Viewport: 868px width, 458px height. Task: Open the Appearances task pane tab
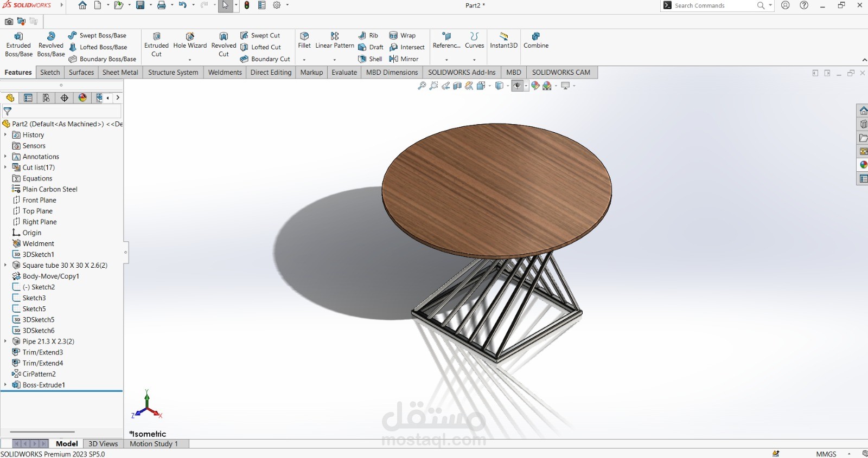tap(863, 165)
